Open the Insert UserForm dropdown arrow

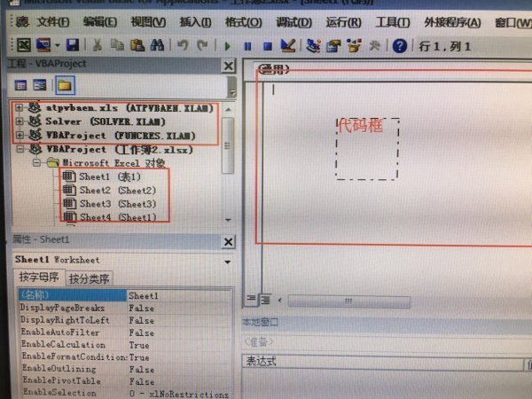[57, 45]
